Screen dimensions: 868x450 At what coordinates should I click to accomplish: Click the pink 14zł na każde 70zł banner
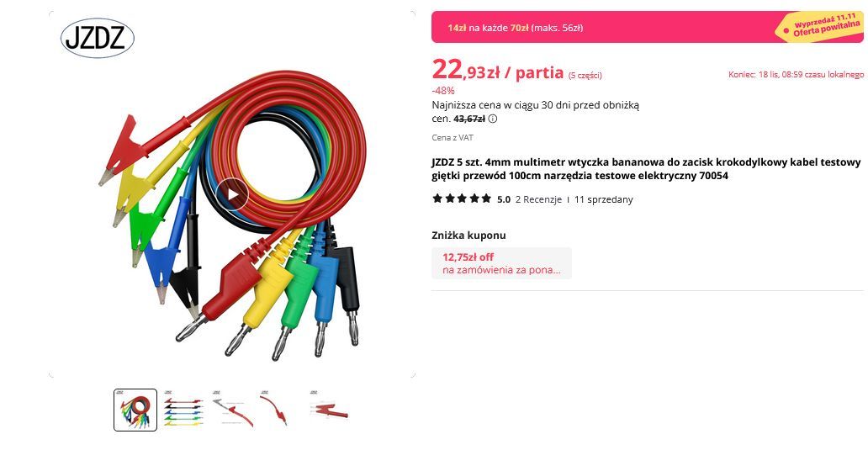pos(647,27)
